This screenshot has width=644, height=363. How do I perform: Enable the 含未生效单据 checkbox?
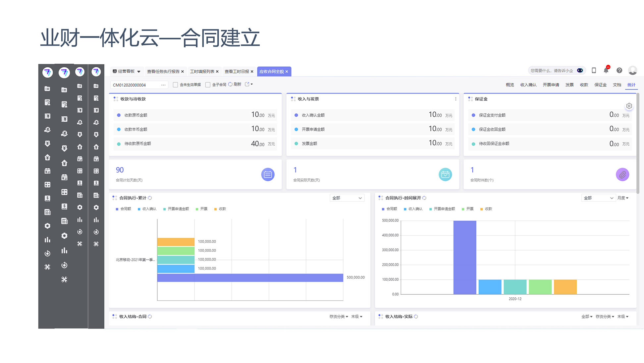pyautogui.click(x=176, y=85)
